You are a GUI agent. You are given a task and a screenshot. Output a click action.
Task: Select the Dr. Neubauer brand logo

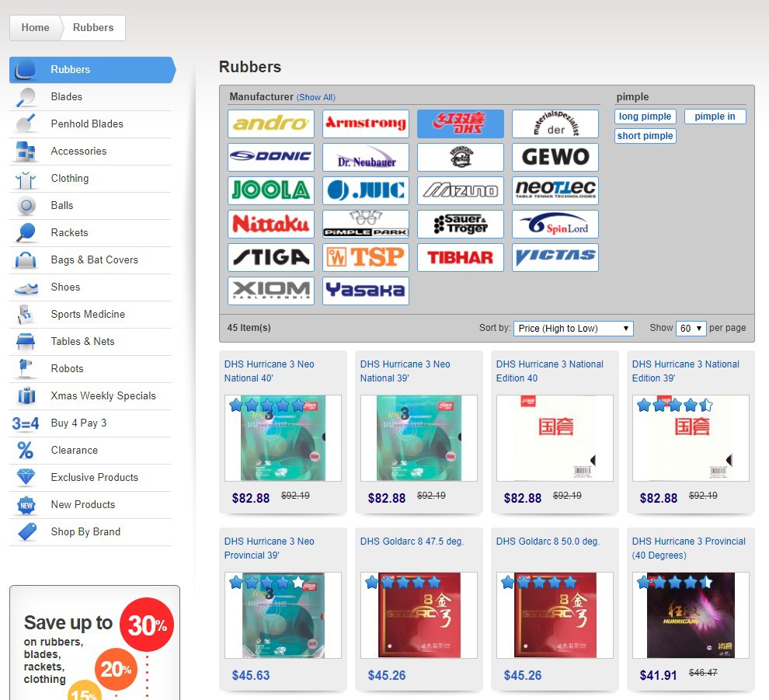pyautogui.click(x=365, y=157)
